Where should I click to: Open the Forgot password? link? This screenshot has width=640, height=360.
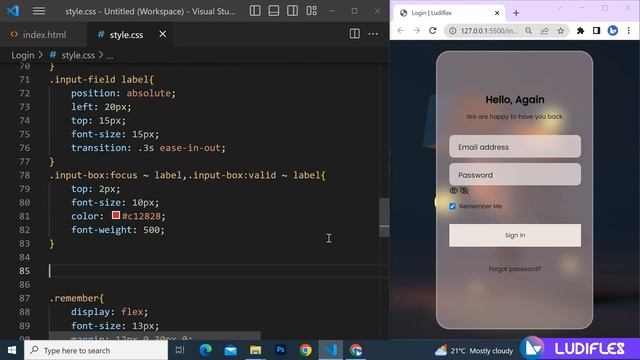[x=515, y=269]
